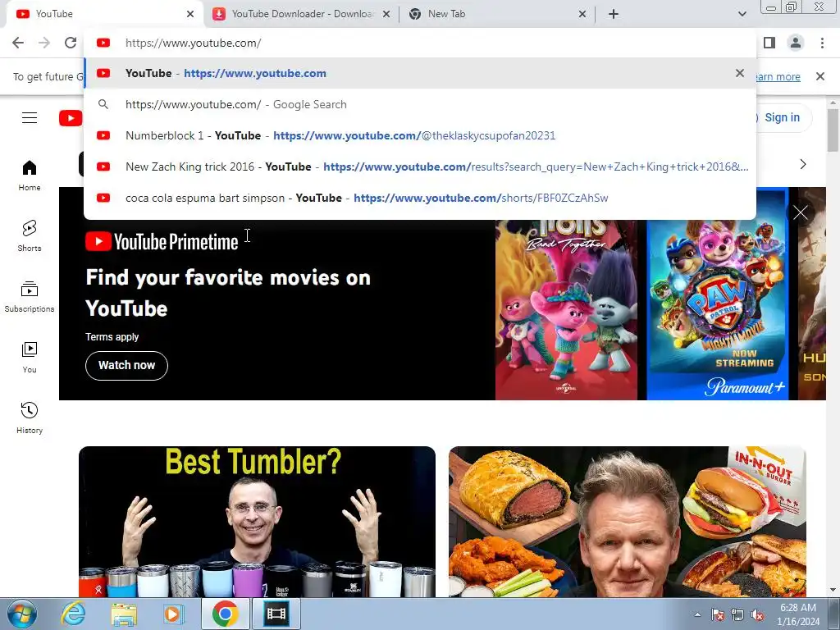
Task: Toggle the Chrome side panel icon
Action: pyautogui.click(x=769, y=43)
